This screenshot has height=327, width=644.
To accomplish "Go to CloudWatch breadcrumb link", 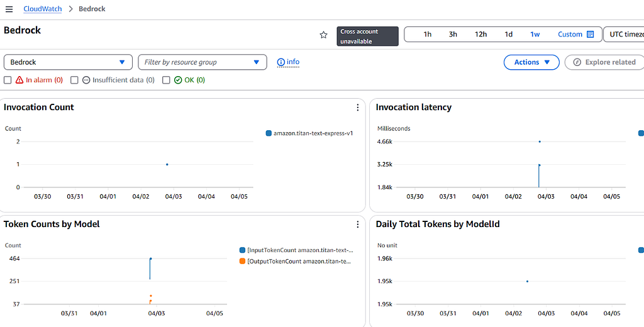I will click(x=42, y=9).
